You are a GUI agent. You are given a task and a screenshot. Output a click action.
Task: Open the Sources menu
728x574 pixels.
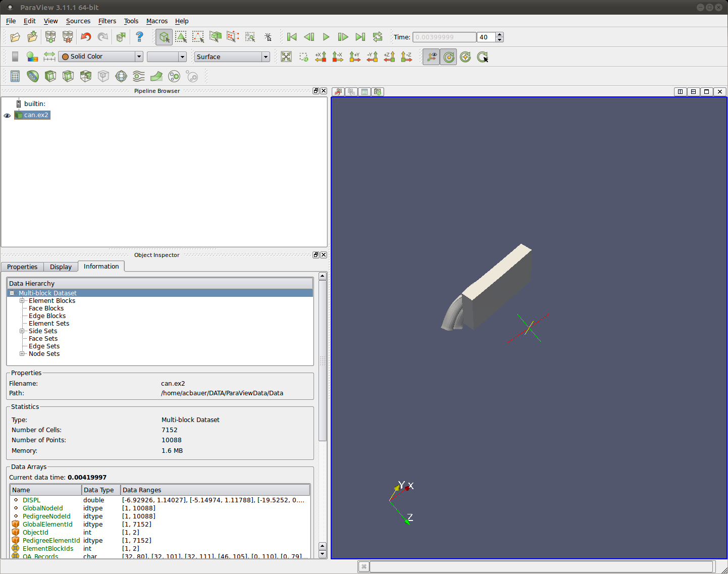pyautogui.click(x=78, y=21)
